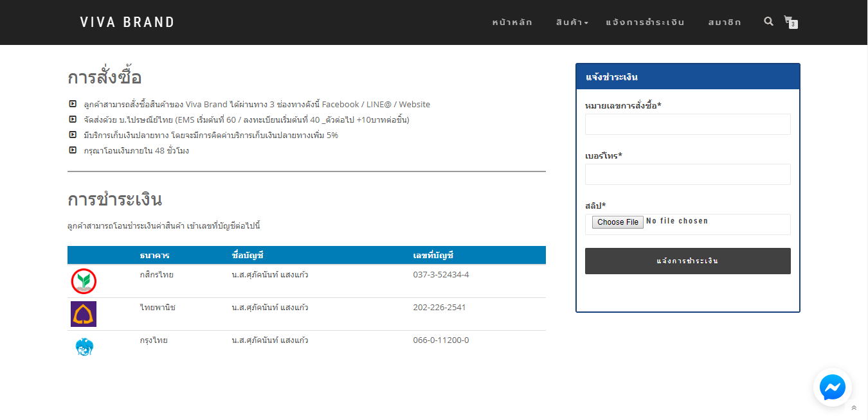Screen dimensions: 868x420
Task: Click the VIVA BRAND site logo
Action: [127, 22]
